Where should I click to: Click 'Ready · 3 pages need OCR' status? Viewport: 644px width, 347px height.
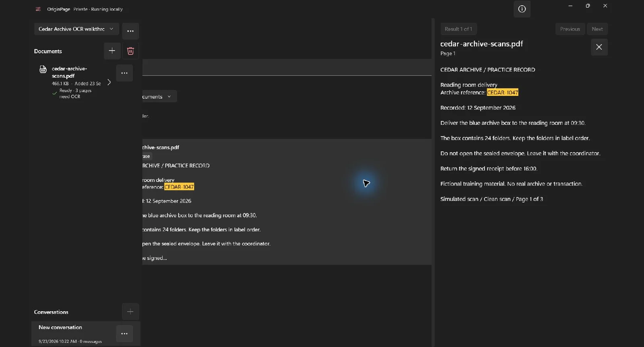[75, 93]
